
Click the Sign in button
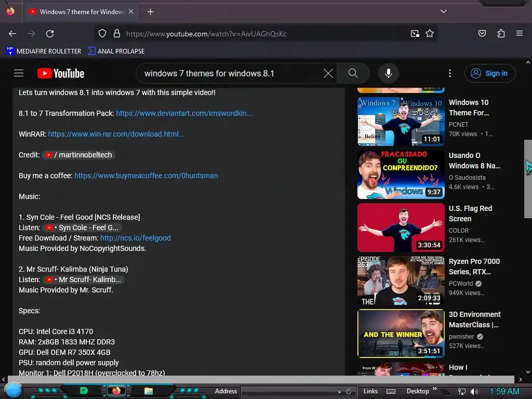coord(489,73)
